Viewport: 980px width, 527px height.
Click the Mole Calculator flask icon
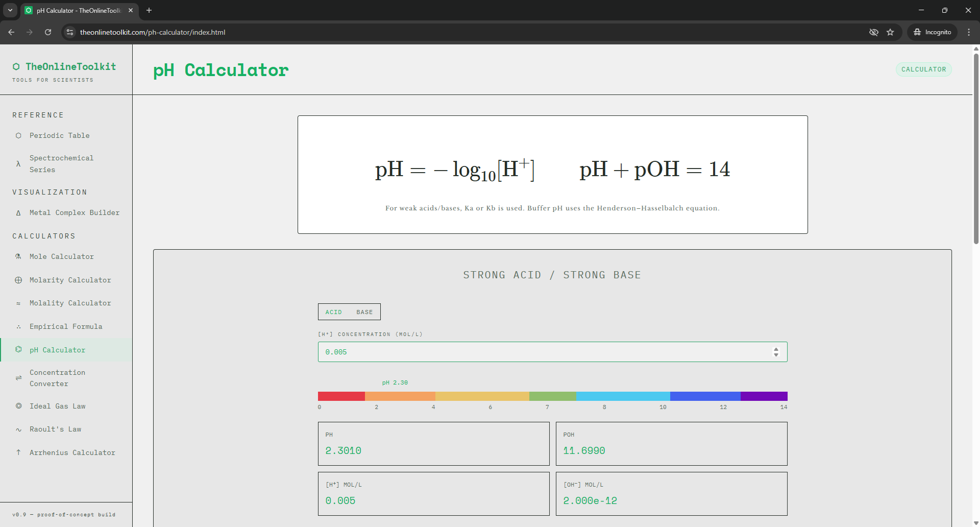click(x=18, y=257)
